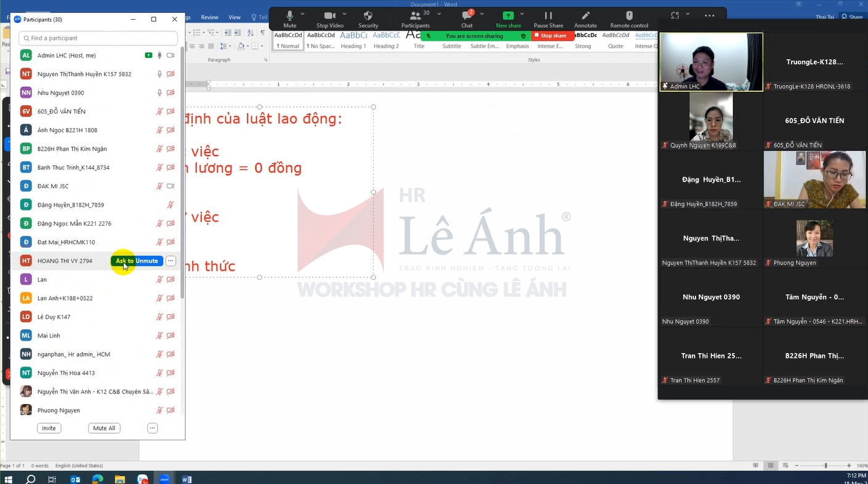
Task: Expand video options arrow beside Stop Video
Action: click(345, 14)
